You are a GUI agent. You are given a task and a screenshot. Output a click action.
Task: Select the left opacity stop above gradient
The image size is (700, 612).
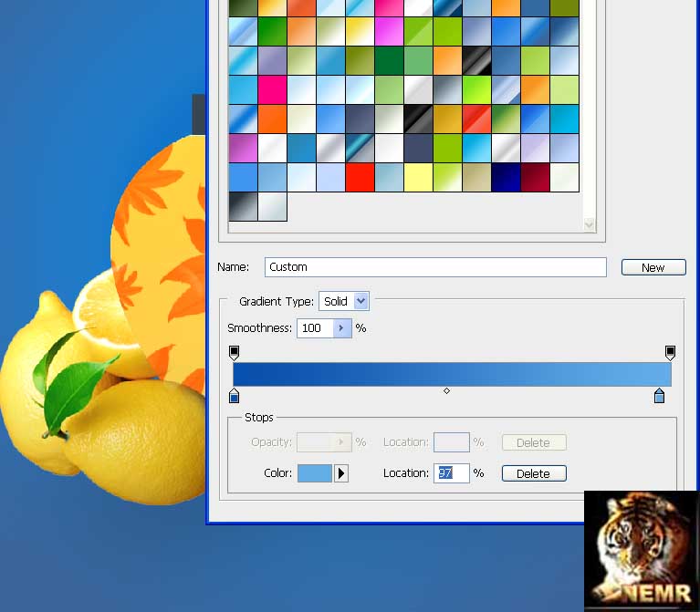click(234, 352)
